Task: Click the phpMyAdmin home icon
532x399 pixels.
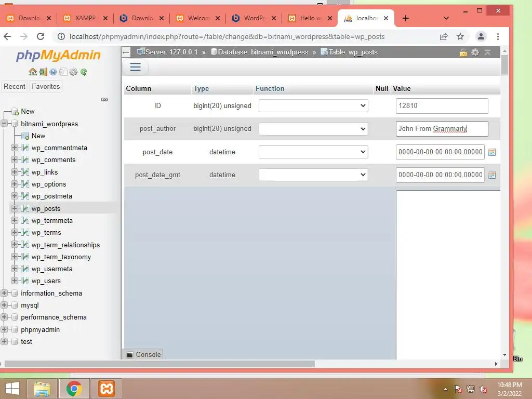Action: coord(33,72)
